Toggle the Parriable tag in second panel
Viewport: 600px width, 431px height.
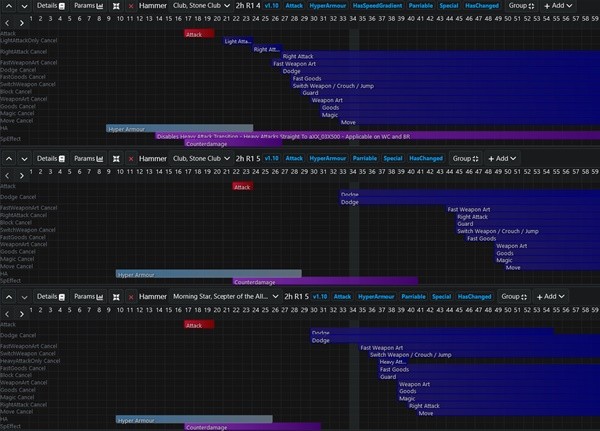point(365,158)
